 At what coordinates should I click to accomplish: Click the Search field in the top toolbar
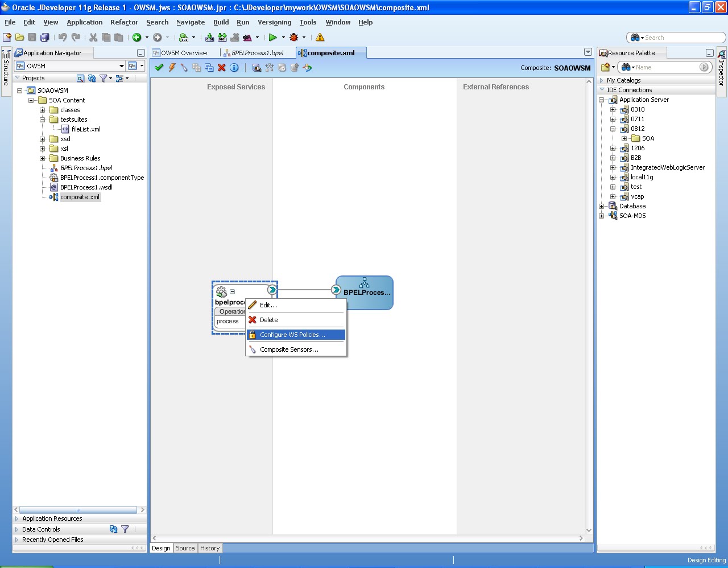pos(677,37)
